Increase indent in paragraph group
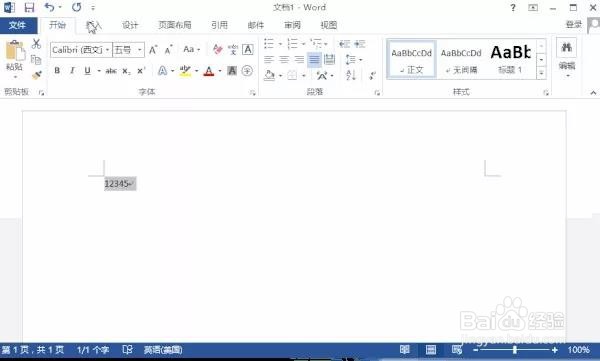The width and height of the screenshot is (600, 361). click(360, 44)
